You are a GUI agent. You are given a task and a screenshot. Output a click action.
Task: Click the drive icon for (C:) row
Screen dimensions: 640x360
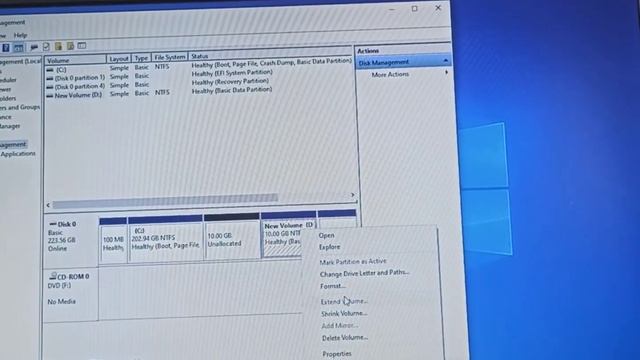pyautogui.click(x=50, y=70)
